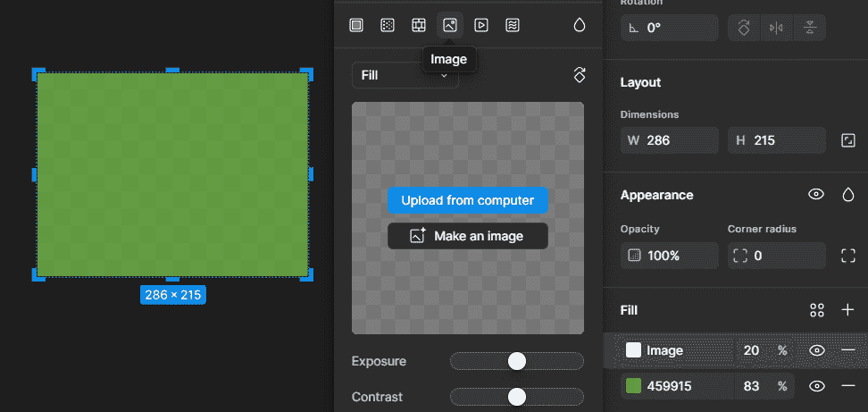This screenshot has width=868, height=412.
Task: Click the Fill section heading
Action: tap(629, 310)
